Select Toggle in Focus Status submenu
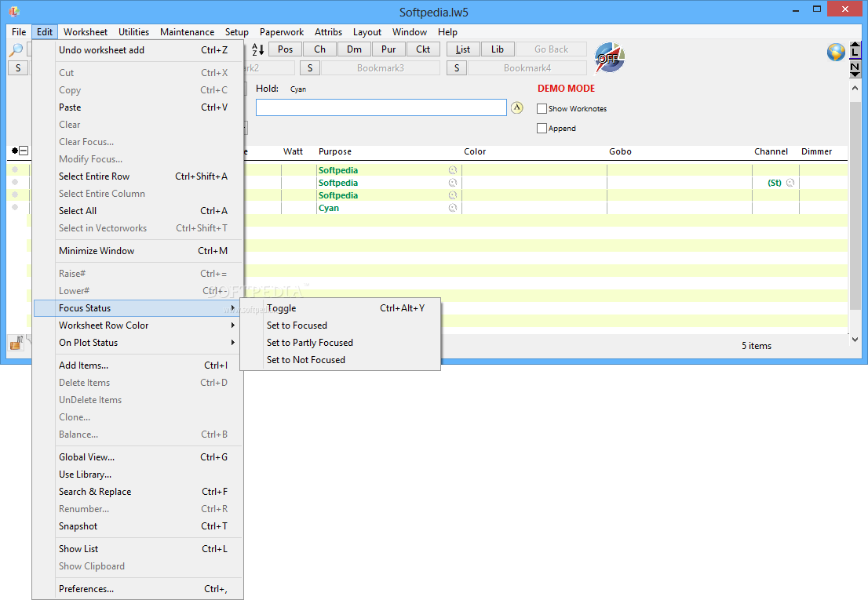868x600 pixels. [x=341, y=308]
